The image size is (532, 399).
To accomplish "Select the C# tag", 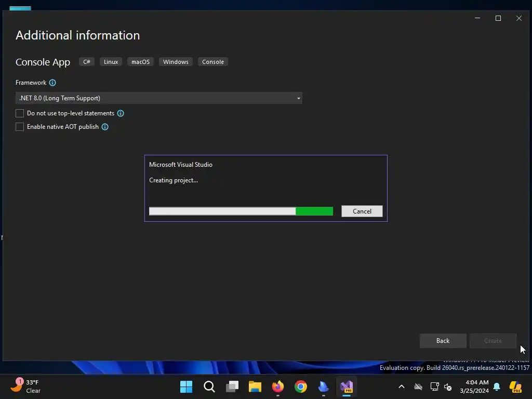I will [87, 62].
